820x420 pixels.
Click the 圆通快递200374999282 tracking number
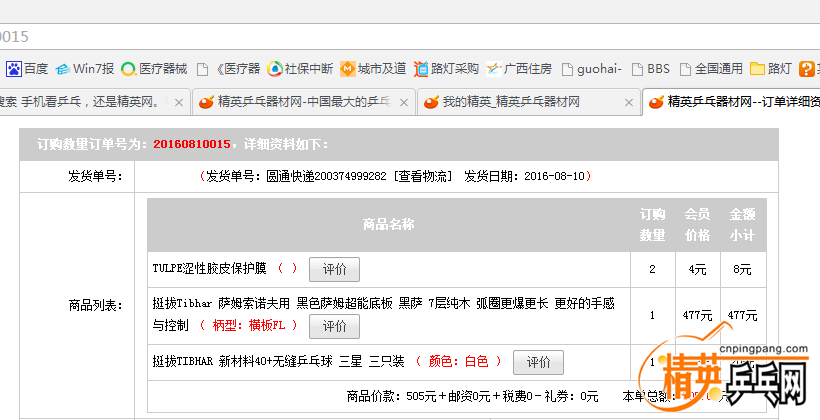point(326,176)
